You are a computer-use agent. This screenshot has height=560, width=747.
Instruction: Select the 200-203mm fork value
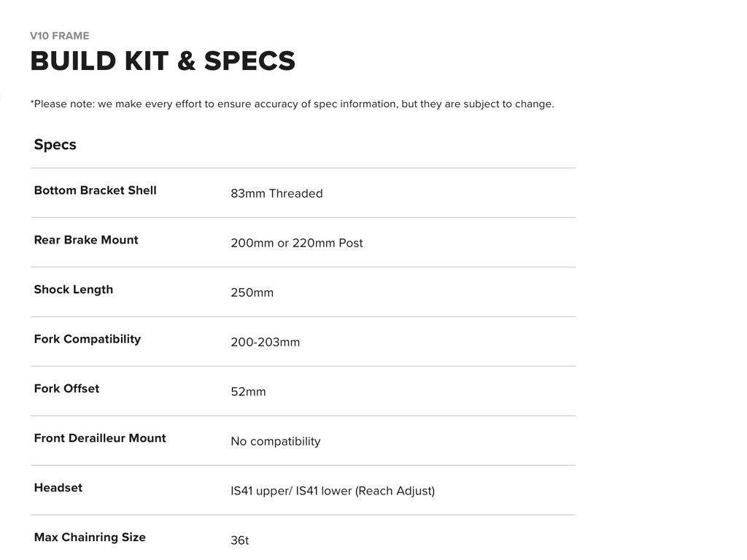(x=265, y=342)
